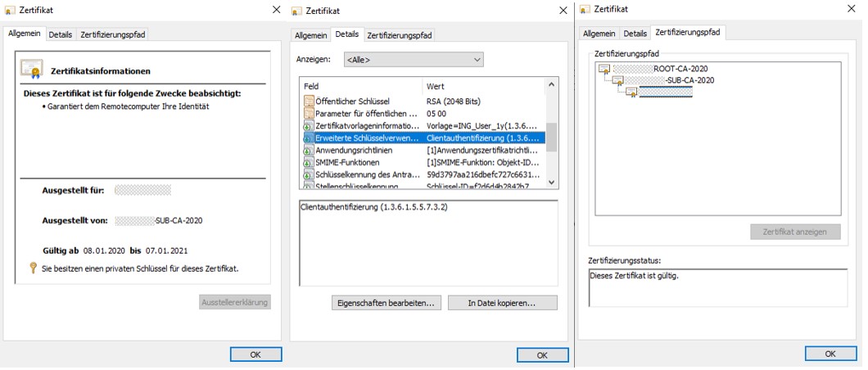Open Allgemein tab in left window
The height and width of the screenshot is (370, 868).
tap(25, 34)
